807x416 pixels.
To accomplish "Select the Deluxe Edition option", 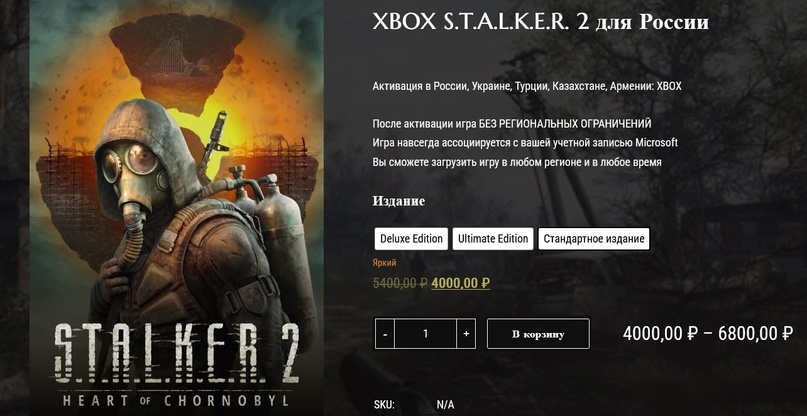I will point(411,239).
